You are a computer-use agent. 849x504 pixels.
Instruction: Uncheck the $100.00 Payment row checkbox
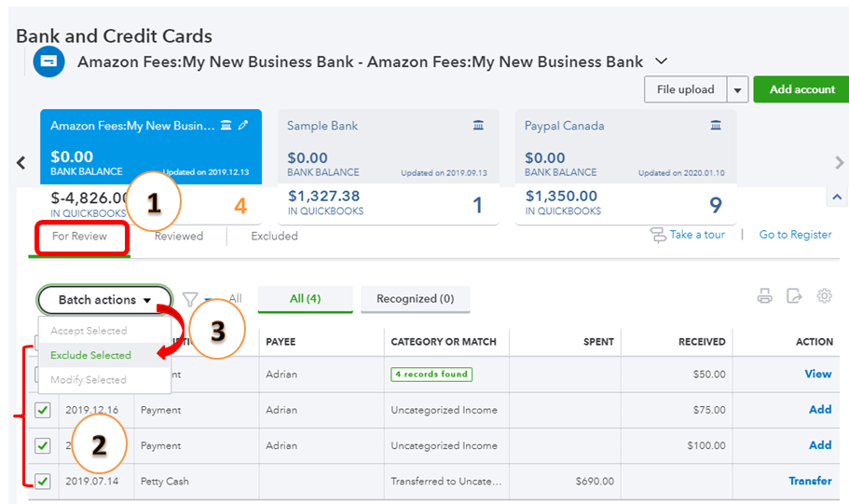click(43, 445)
